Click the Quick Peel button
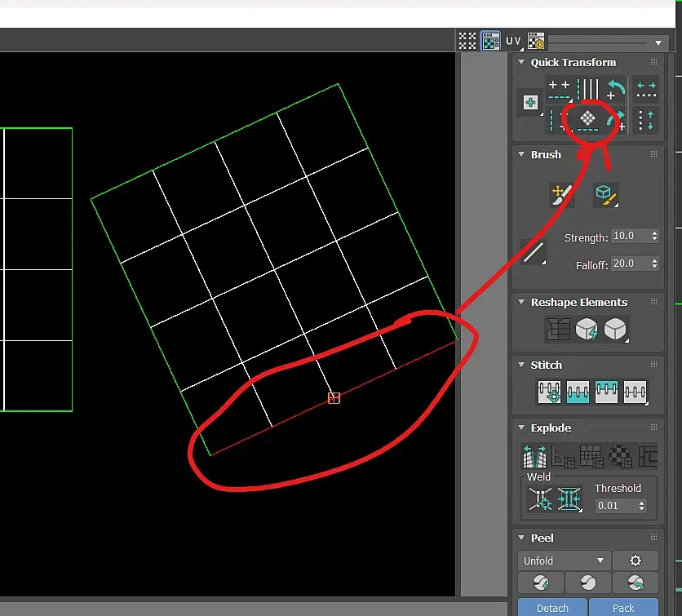Viewport: 682px width, 616px height. (x=541, y=582)
